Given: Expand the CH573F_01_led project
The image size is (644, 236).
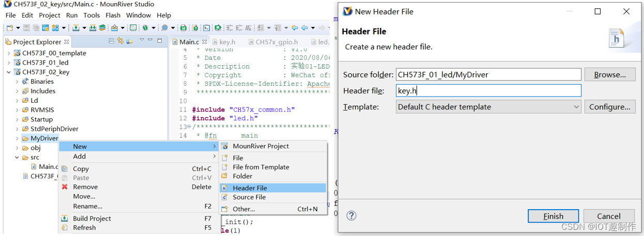Looking at the screenshot, I should (x=9, y=62).
